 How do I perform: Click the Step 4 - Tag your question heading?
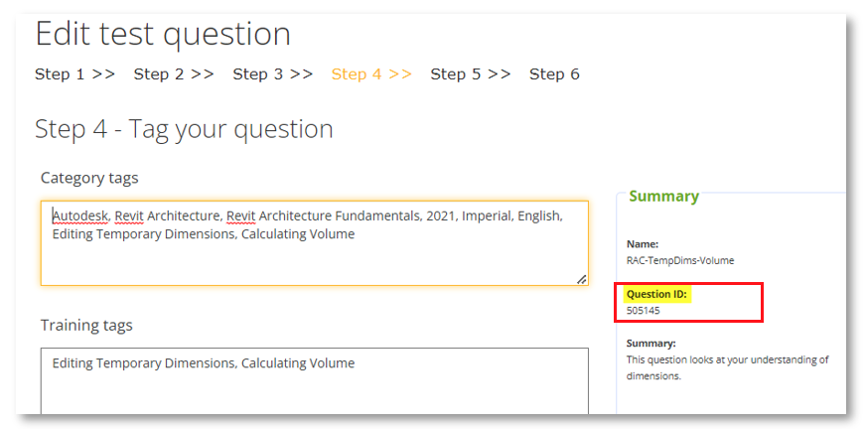[x=184, y=129]
